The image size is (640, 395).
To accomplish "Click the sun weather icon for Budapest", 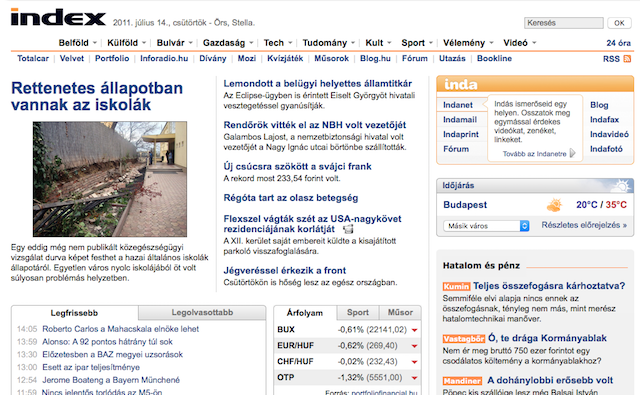I will [x=554, y=205].
